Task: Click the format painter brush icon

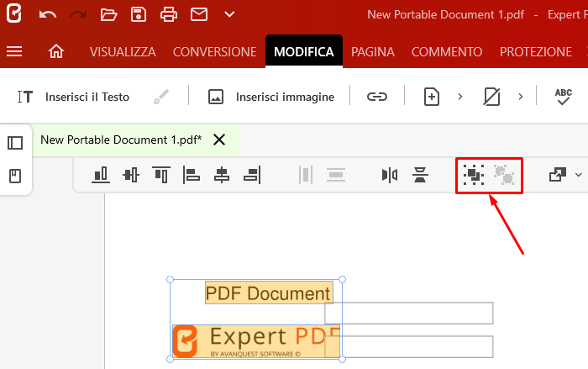Action: point(161,97)
